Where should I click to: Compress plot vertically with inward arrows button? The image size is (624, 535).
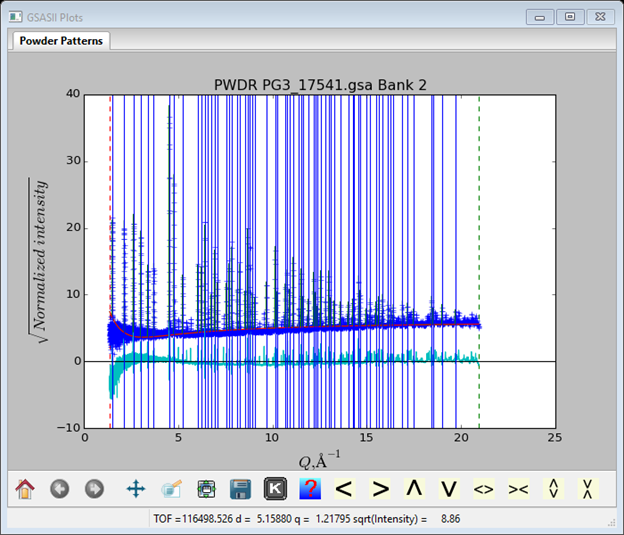coord(588,489)
